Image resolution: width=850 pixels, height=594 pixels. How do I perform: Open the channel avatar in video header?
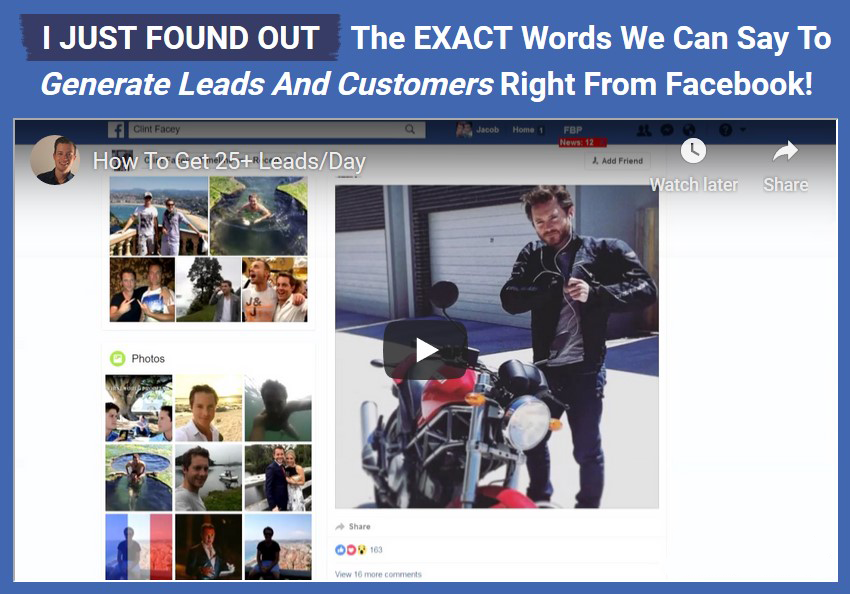55,160
